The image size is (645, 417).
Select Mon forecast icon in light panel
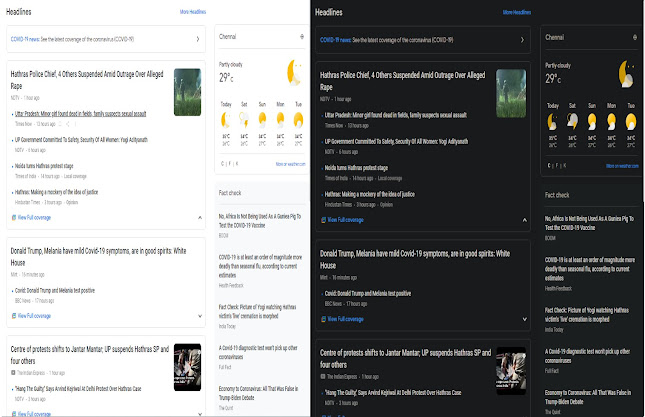coord(280,120)
